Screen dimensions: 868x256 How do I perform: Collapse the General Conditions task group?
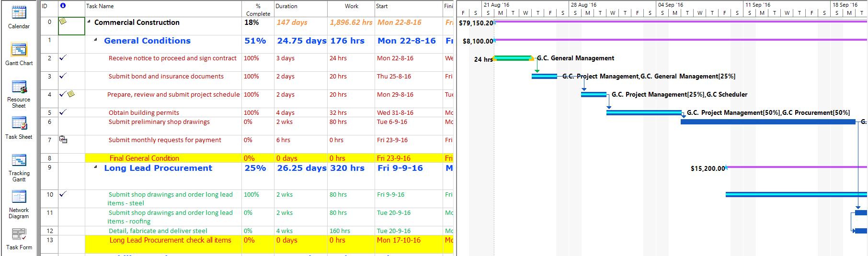pos(95,40)
